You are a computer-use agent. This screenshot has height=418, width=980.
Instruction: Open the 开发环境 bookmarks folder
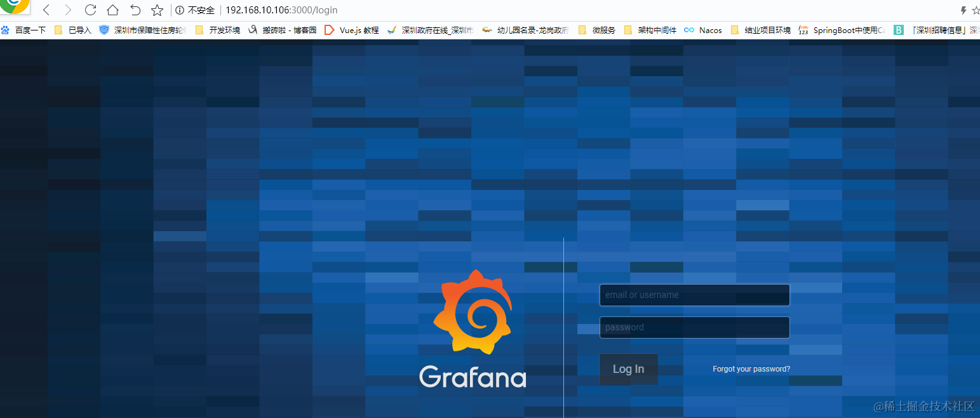[x=218, y=30]
